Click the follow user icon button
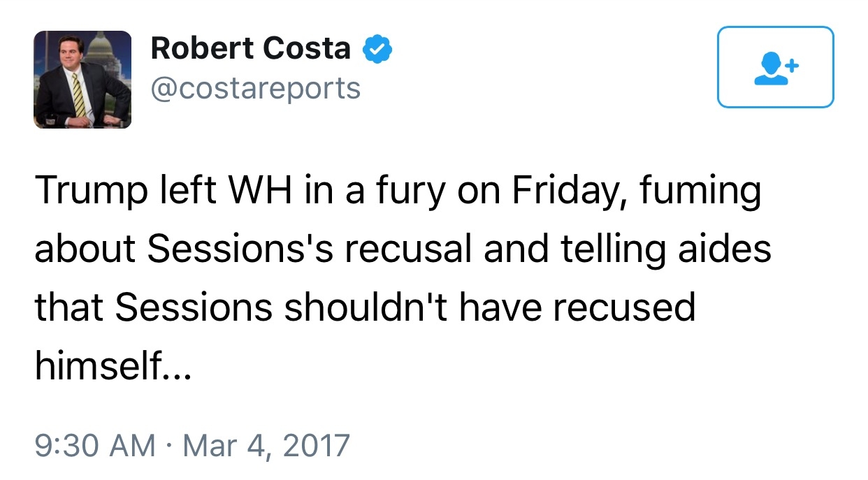 [x=775, y=67]
